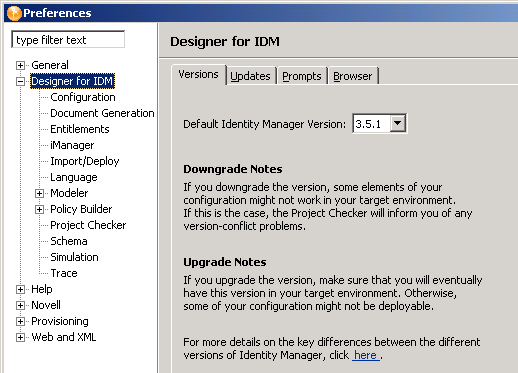The height and width of the screenshot is (373, 518).
Task: Open the Identity Manager Version dropdown
Action: click(x=398, y=123)
